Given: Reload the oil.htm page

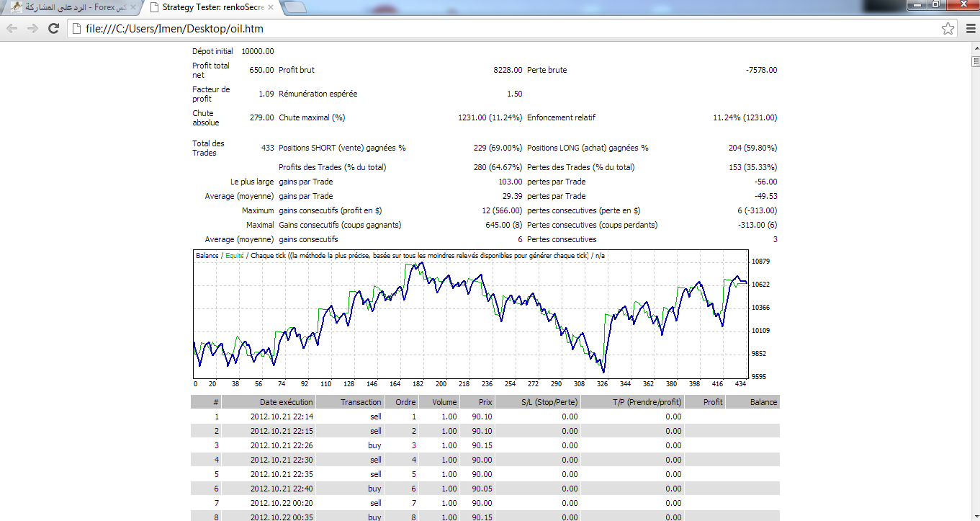Looking at the screenshot, I should coord(53,29).
